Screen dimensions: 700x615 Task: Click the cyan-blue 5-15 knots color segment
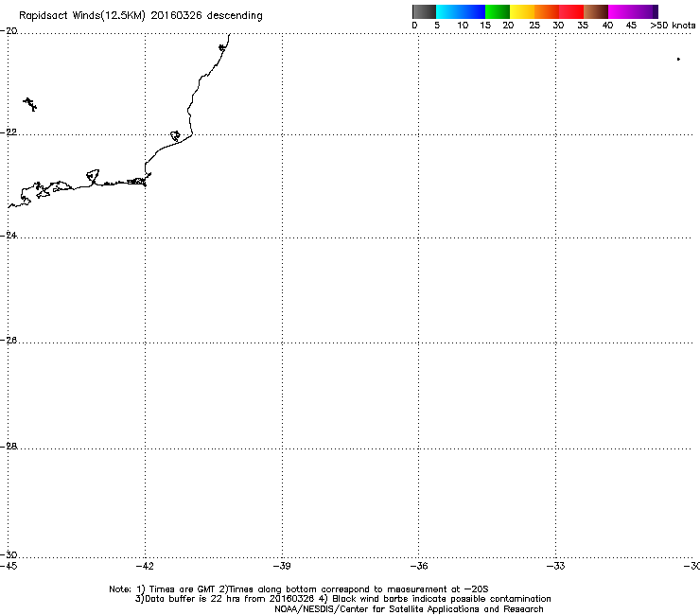pyautogui.click(x=461, y=11)
